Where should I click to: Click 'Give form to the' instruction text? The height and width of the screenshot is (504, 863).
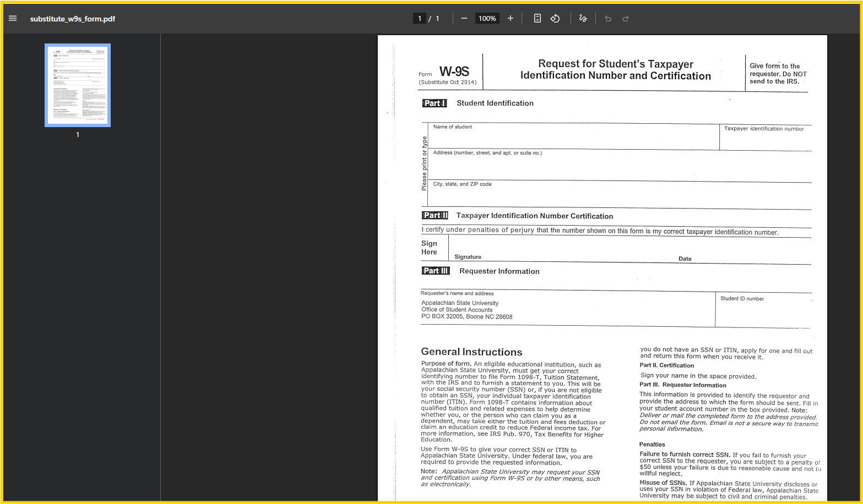775,66
